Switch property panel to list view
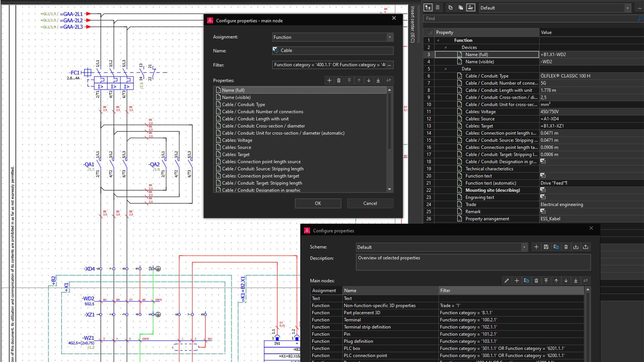644x362 pixels. coord(437,8)
